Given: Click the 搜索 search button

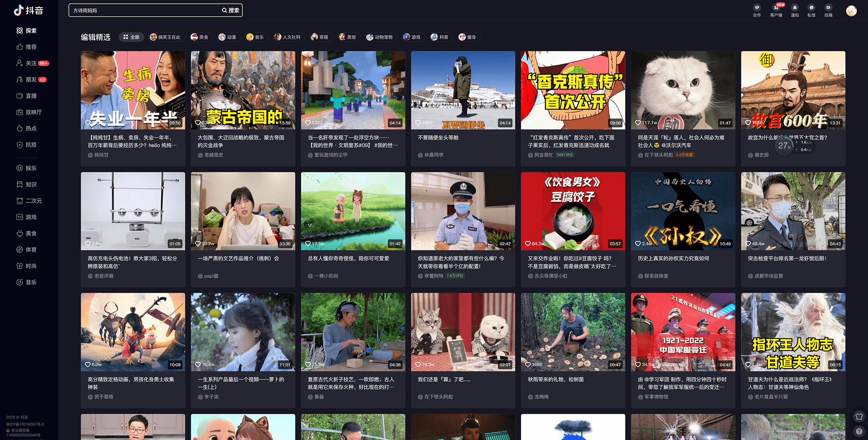Looking at the screenshot, I should click(230, 10).
